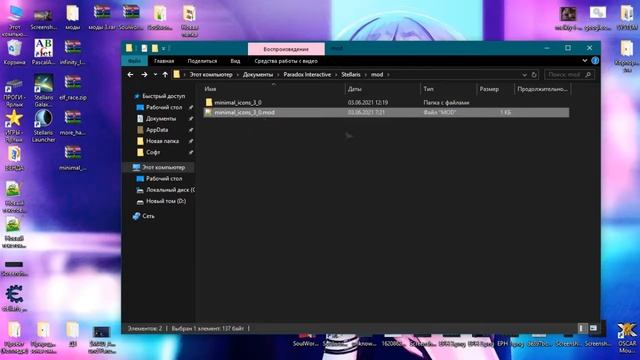Open 'Документы' in the navigation pane
The height and width of the screenshot is (360, 640).
(x=161, y=119)
